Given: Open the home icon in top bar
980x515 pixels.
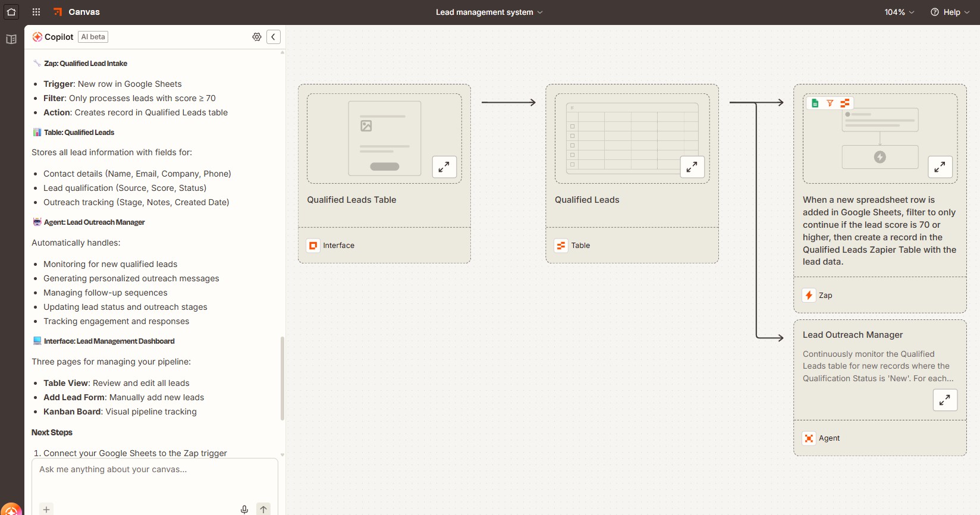Looking at the screenshot, I should 11,12.
